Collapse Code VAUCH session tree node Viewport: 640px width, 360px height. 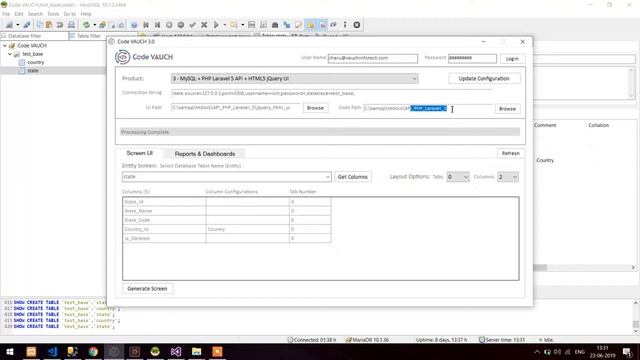(x=4, y=46)
